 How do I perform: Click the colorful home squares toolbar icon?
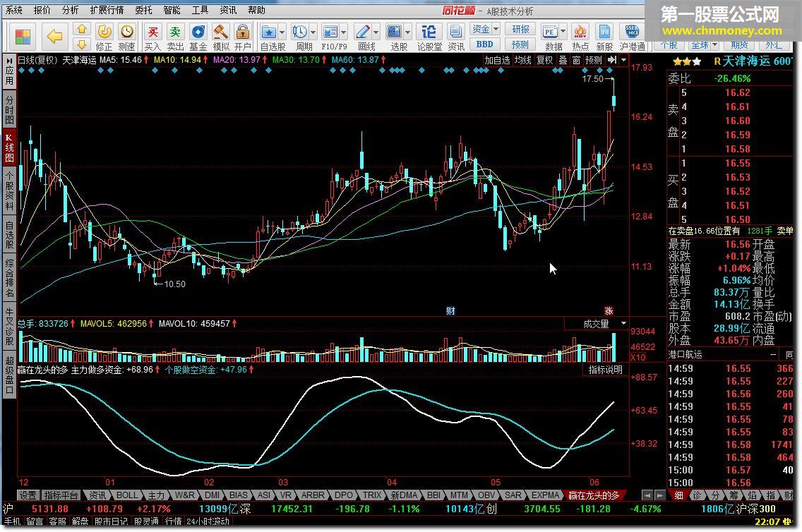[x=23, y=37]
